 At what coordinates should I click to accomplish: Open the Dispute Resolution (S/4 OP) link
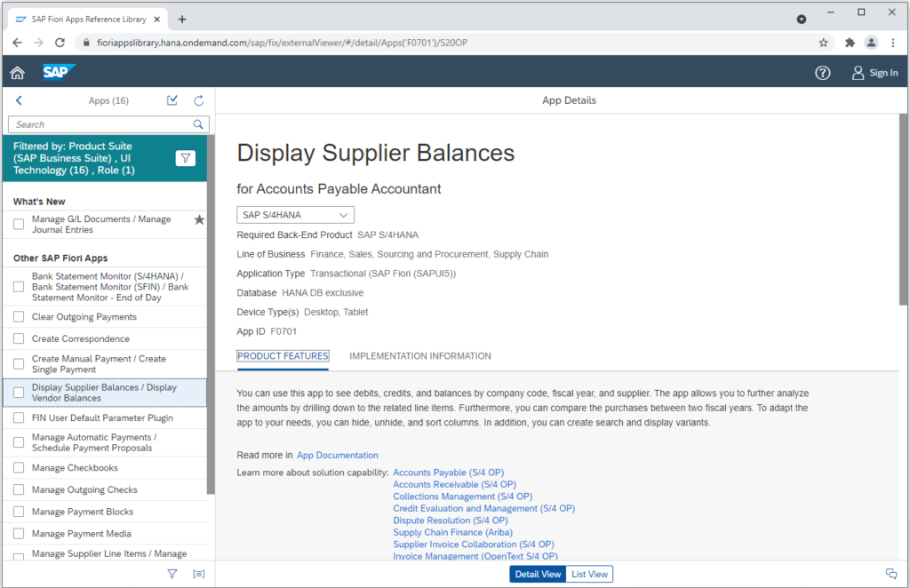pos(451,520)
